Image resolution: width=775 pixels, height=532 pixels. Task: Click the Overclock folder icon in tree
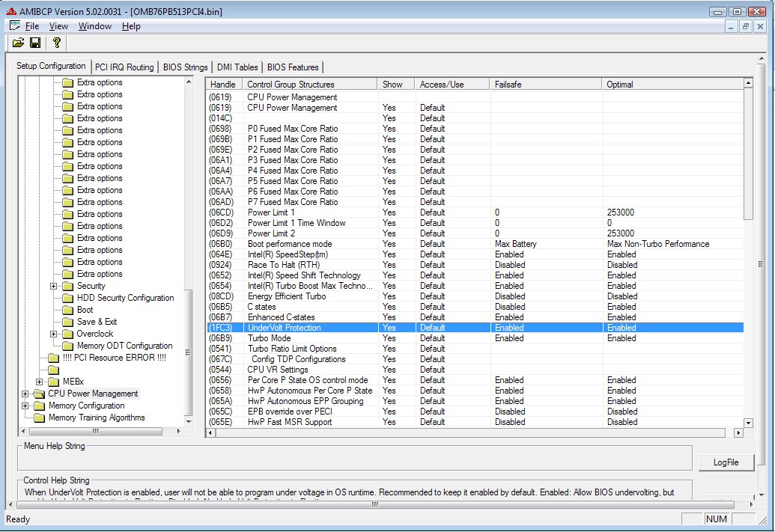tap(67, 334)
